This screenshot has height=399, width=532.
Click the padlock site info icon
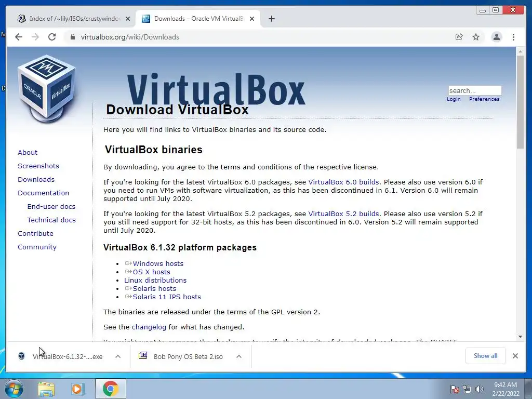tap(73, 37)
